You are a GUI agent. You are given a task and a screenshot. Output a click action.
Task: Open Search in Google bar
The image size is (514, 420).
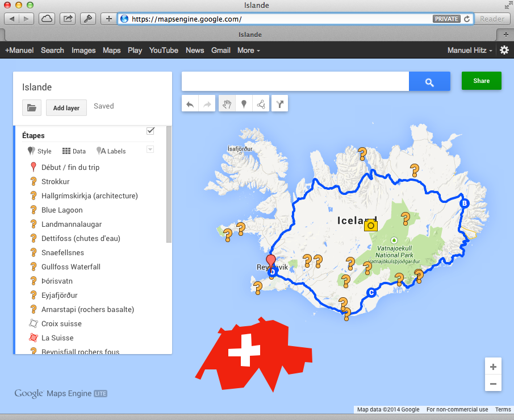tap(52, 50)
